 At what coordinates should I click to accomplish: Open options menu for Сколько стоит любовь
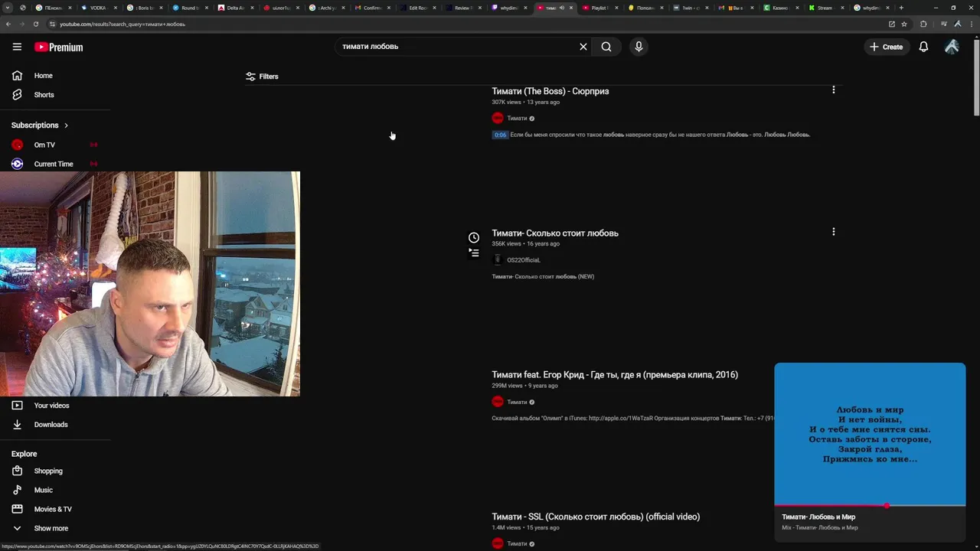pos(834,231)
